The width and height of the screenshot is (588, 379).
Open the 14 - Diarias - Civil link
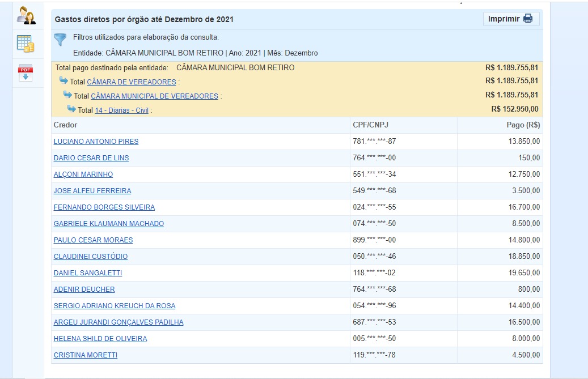tap(121, 110)
